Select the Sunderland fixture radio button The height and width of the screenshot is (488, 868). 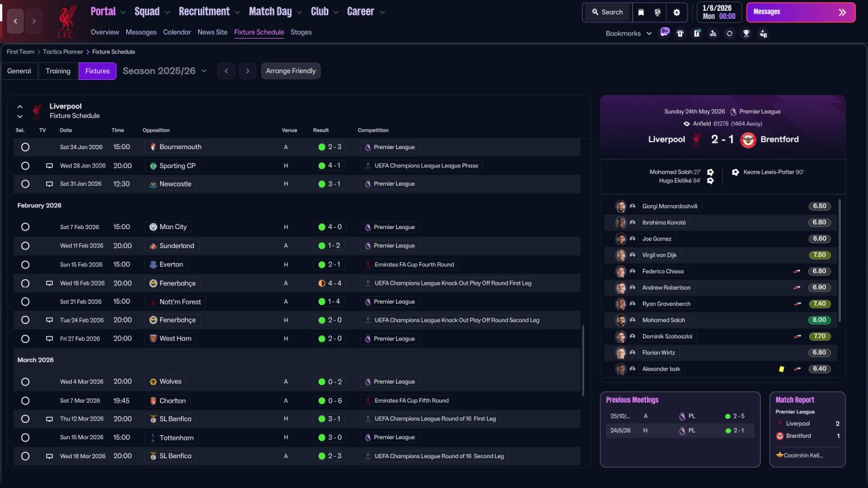click(x=25, y=246)
